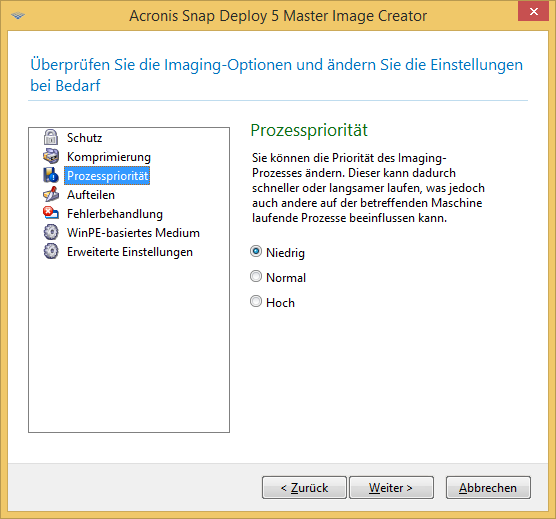This screenshot has height=519, width=556.
Task: Click the priority description paragraph
Action: (x=368, y=188)
